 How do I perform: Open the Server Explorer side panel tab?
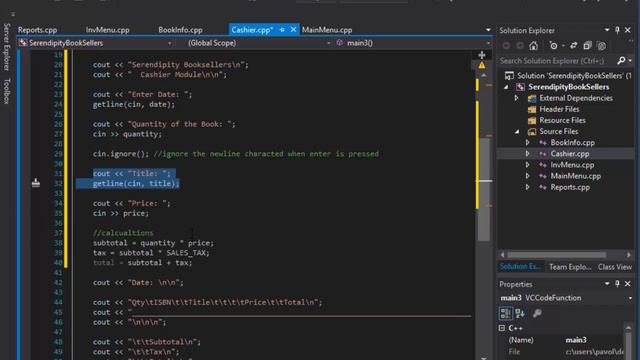pos(7,47)
